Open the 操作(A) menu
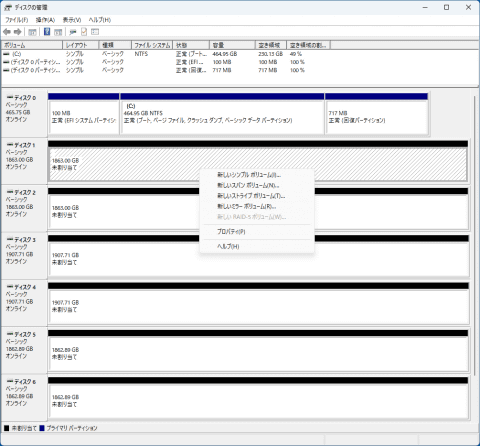The image size is (480, 446). [45, 20]
